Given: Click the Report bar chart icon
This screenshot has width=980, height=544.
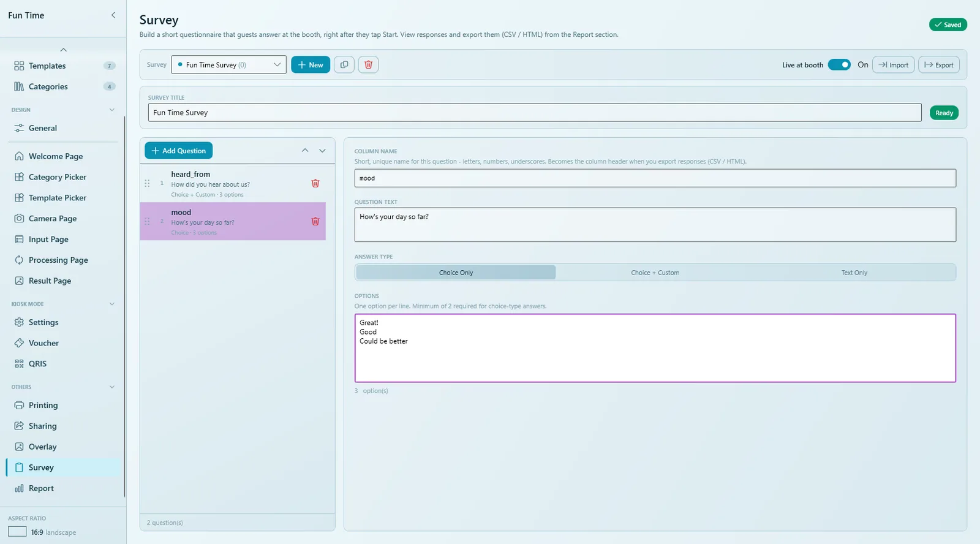Looking at the screenshot, I should [19, 488].
